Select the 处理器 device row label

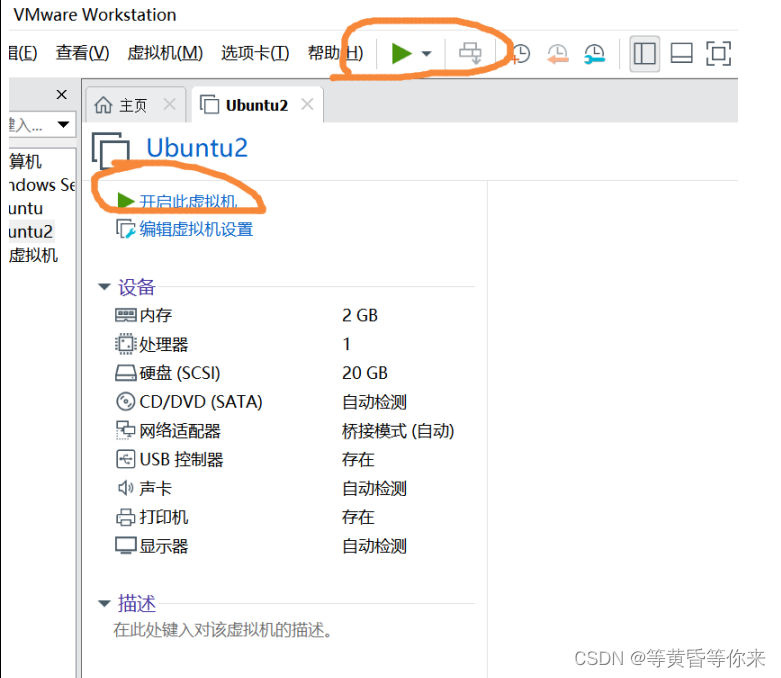(x=164, y=344)
